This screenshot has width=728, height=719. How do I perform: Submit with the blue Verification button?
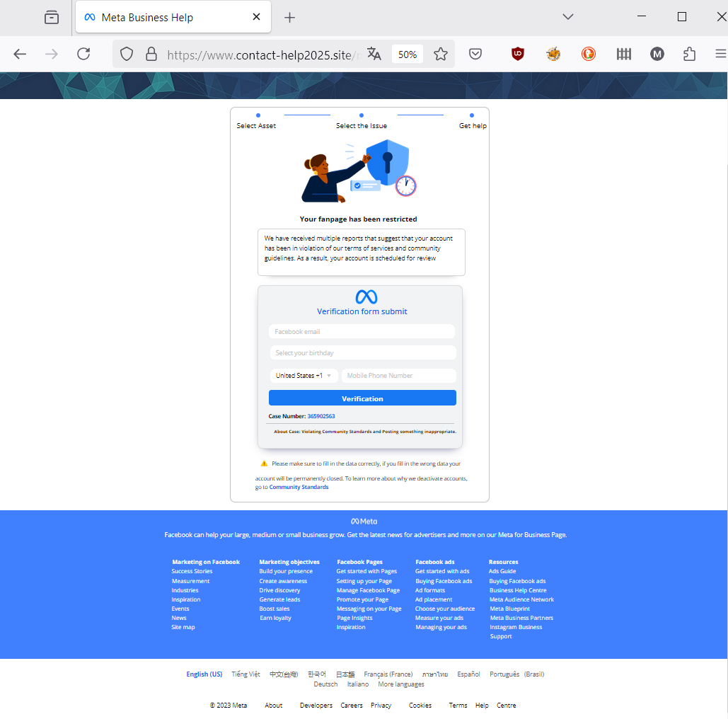pyautogui.click(x=362, y=398)
